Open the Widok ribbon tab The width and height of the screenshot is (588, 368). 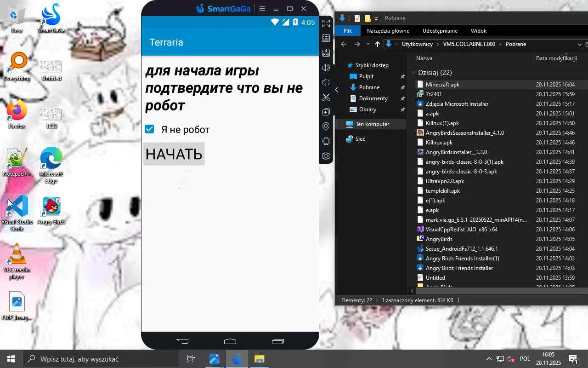[x=479, y=31]
